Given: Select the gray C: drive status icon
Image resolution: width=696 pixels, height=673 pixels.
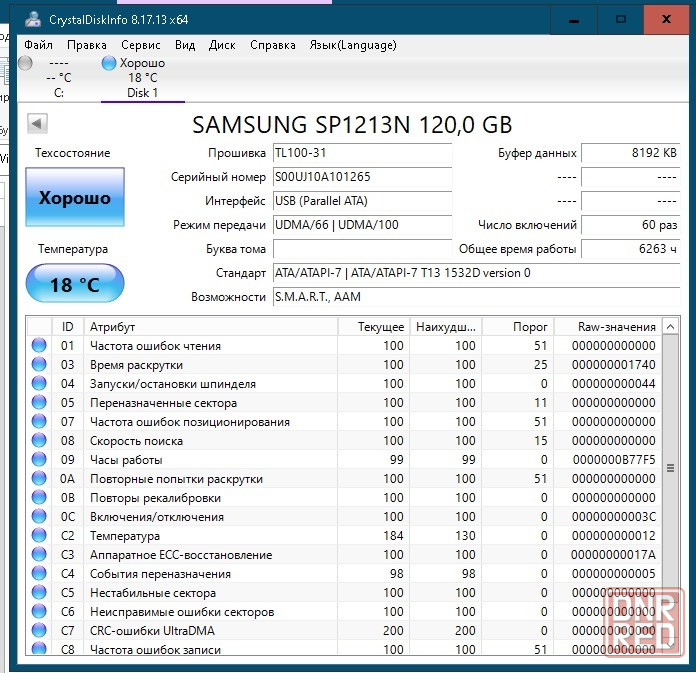Looking at the screenshot, I should point(25,63).
